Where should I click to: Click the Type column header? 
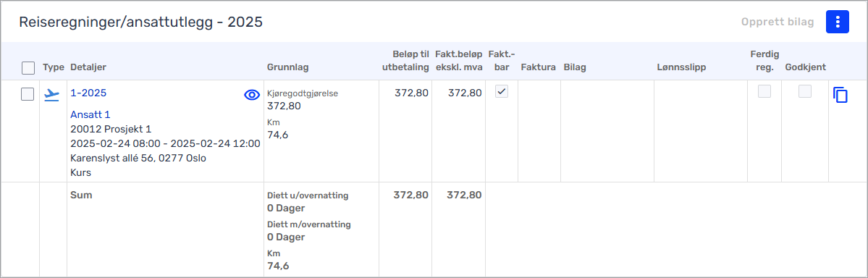coord(54,67)
